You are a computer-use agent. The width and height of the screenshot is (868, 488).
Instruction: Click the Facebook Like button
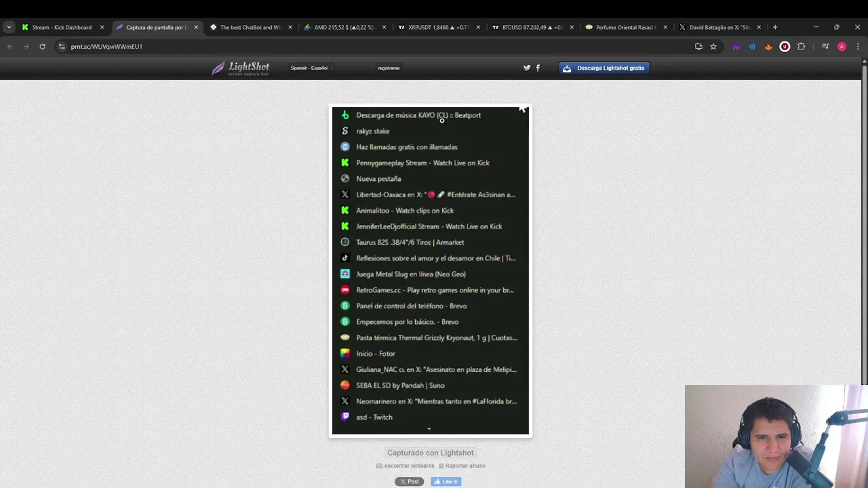(x=446, y=481)
